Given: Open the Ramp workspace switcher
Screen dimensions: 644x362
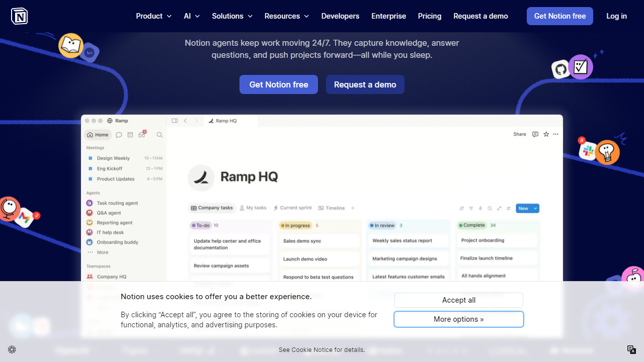Looking at the screenshot, I should coord(118,121).
